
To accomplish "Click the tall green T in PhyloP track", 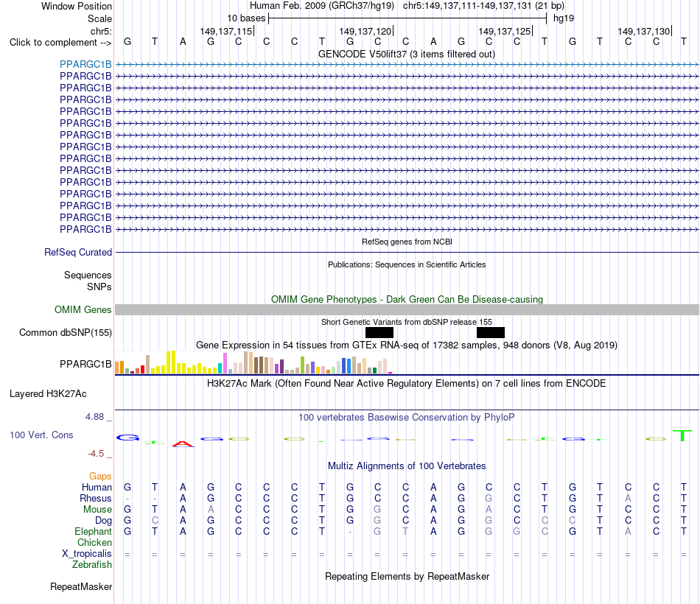I will [x=682, y=435].
